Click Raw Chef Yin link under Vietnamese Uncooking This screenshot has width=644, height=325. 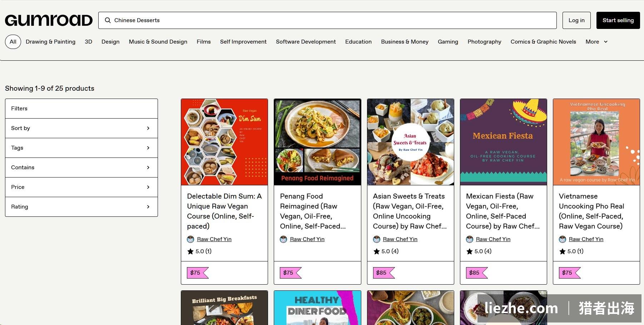click(x=586, y=239)
